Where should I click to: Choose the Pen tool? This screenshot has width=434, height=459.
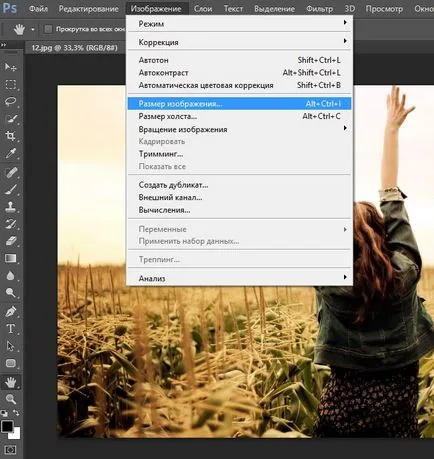tap(10, 311)
